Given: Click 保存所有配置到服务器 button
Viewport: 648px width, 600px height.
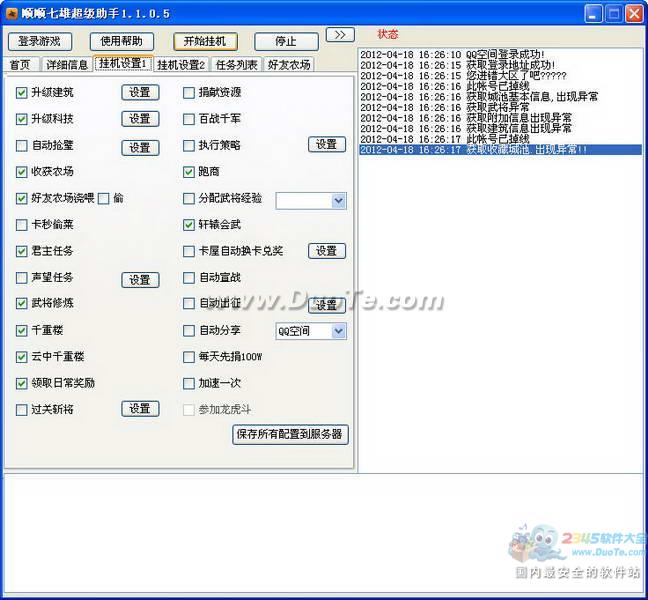Looking at the screenshot, I should coord(290,435).
